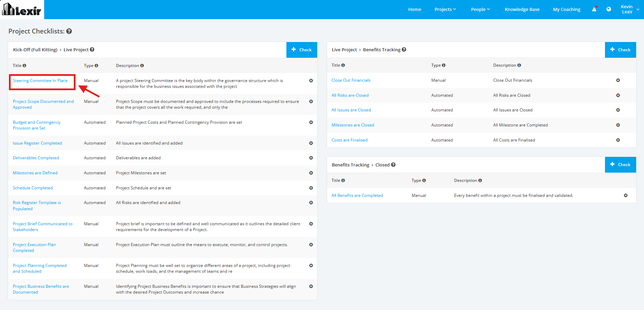
Task: Expand the Projects dropdown menu
Action: tap(445, 9)
